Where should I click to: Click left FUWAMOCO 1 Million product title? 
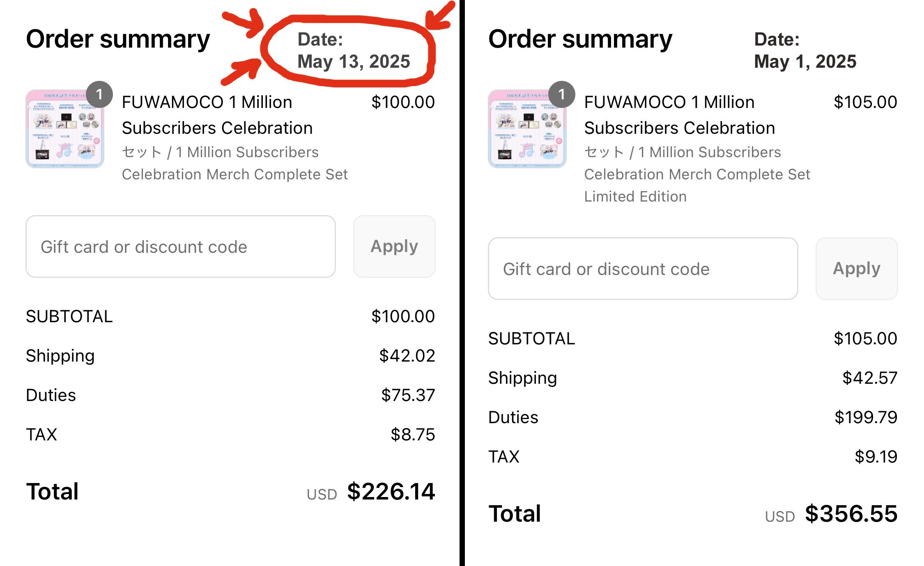coord(207,102)
